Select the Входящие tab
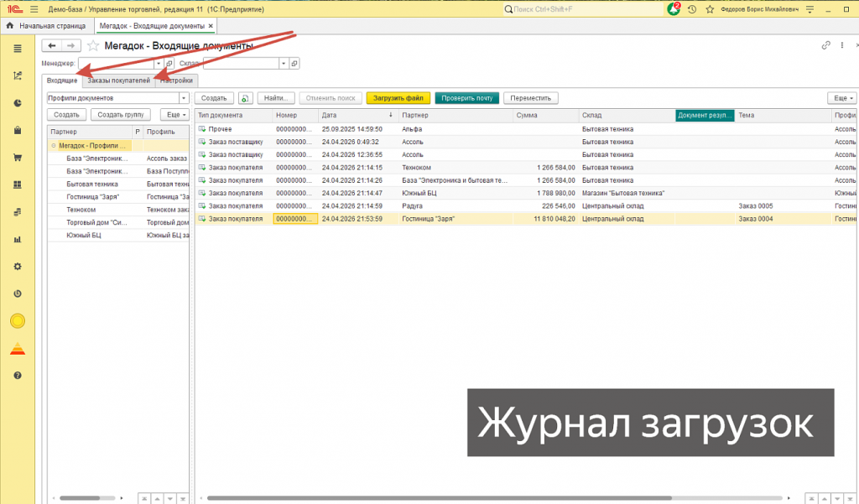This screenshot has width=859, height=504. (62, 81)
